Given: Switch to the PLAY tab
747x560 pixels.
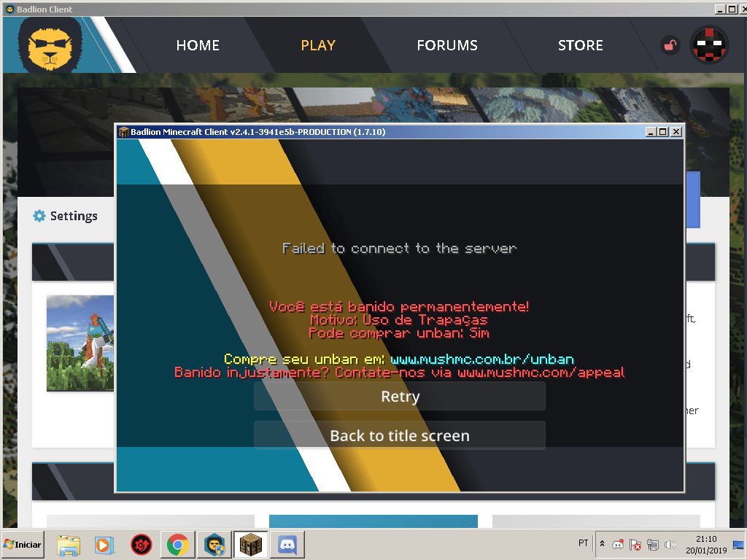Looking at the screenshot, I should (x=318, y=45).
